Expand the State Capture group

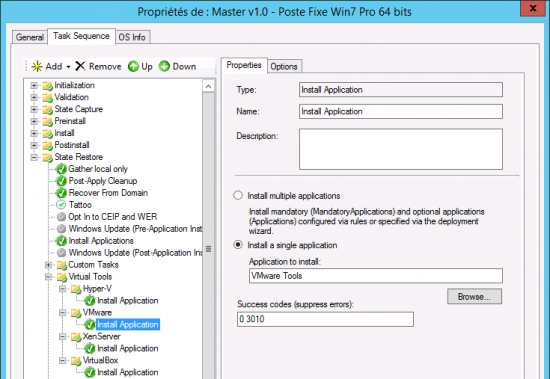[x=34, y=109]
